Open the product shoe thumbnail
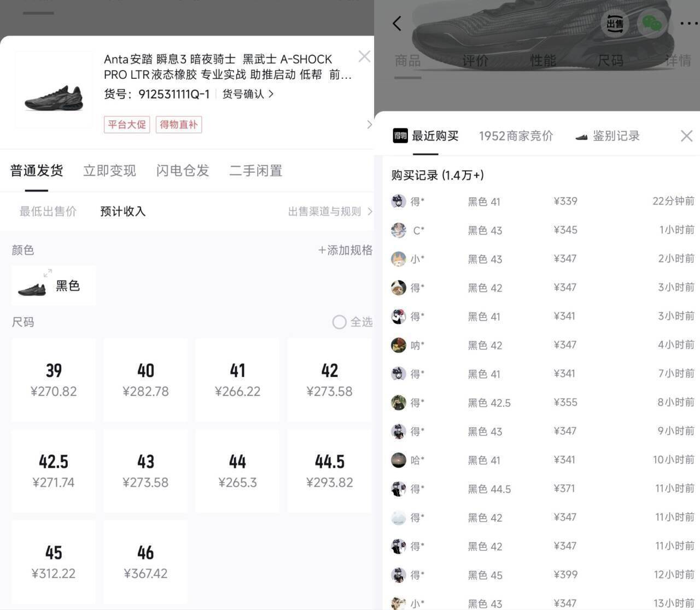This screenshot has height=610, width=700. point(54,90)
